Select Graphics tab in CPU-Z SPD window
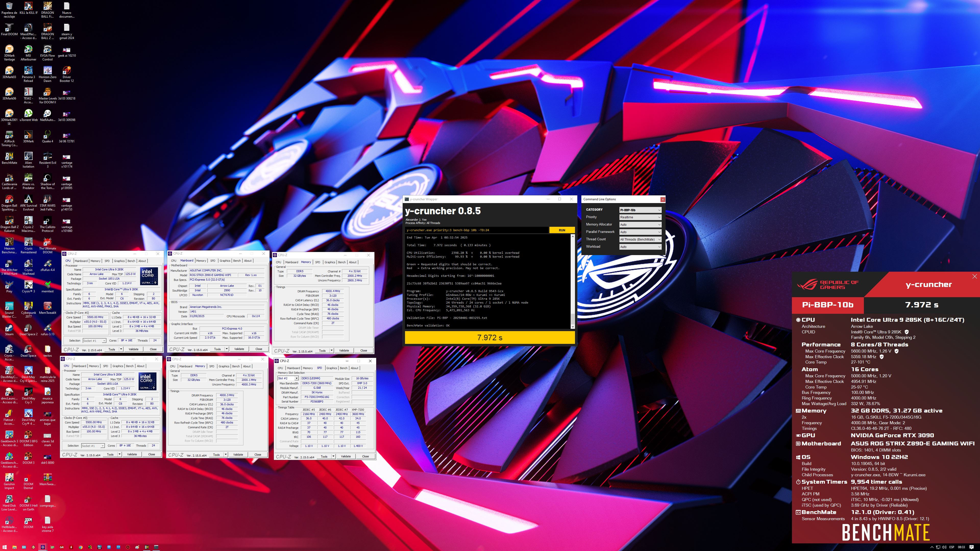 331,368
